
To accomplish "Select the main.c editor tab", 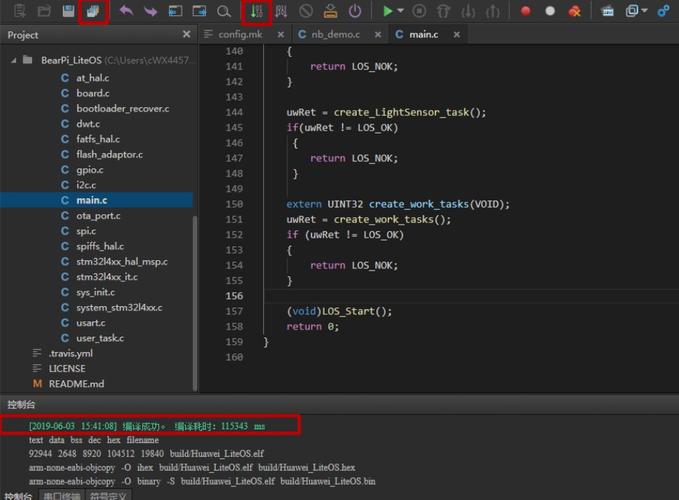I will pos(424,34).
